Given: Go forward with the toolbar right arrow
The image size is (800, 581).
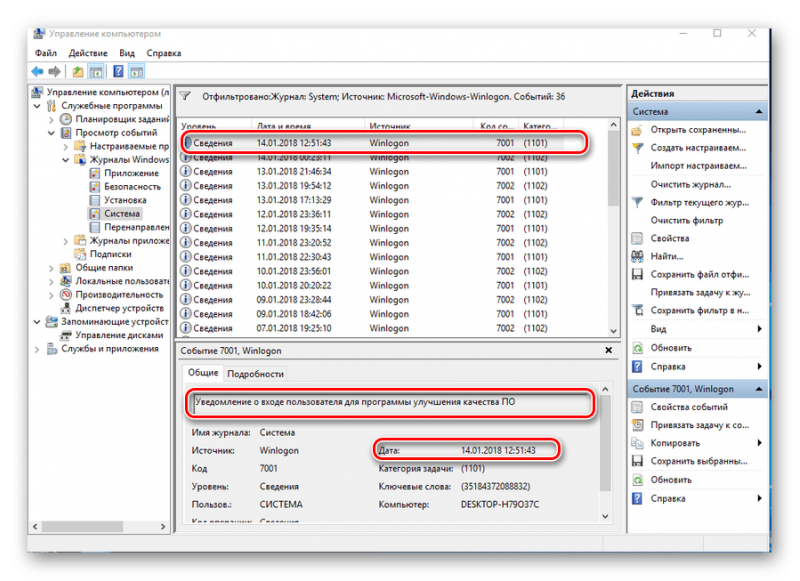Looking at the screenshot, I should [54, 71].
